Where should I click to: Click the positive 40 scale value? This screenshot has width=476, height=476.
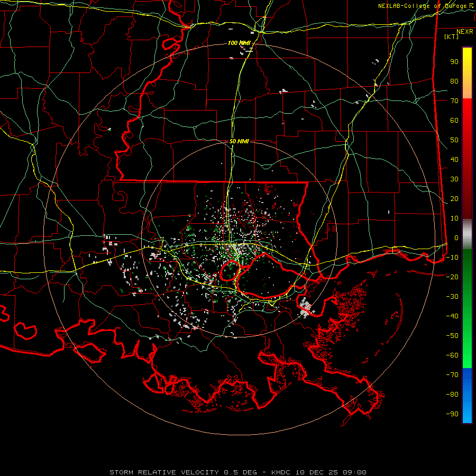[454, 160]
